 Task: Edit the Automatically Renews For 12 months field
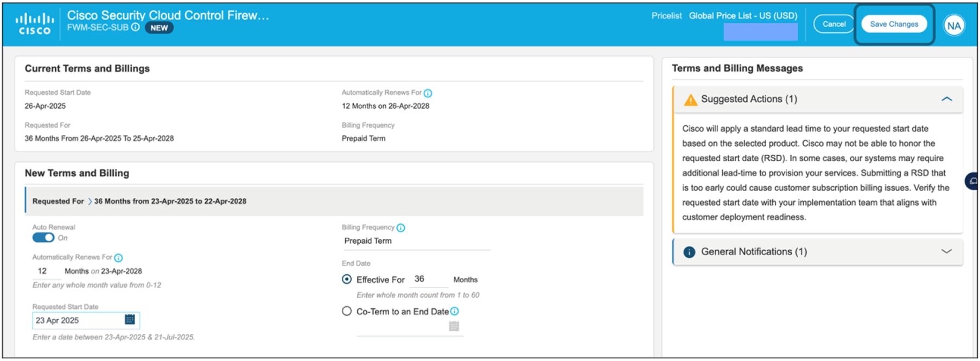46,271
